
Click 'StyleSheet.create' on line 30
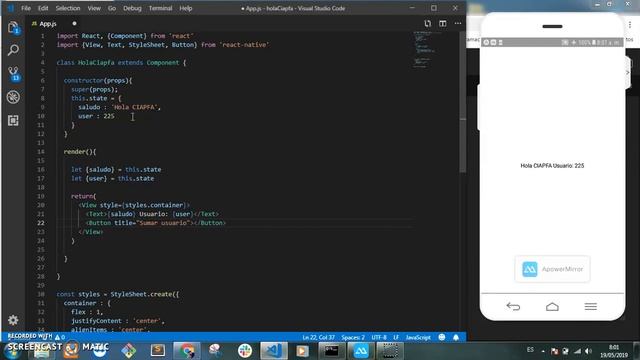142,294
